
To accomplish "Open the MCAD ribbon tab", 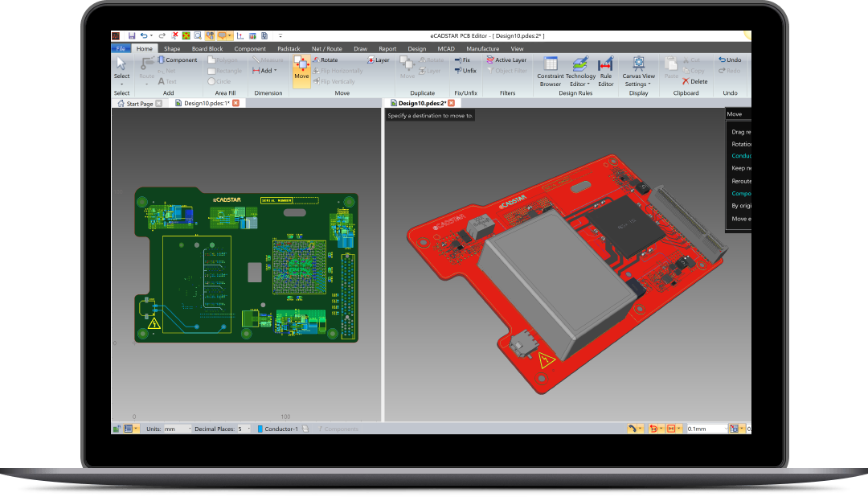I will pyautogui.click(x=446, y=49).
